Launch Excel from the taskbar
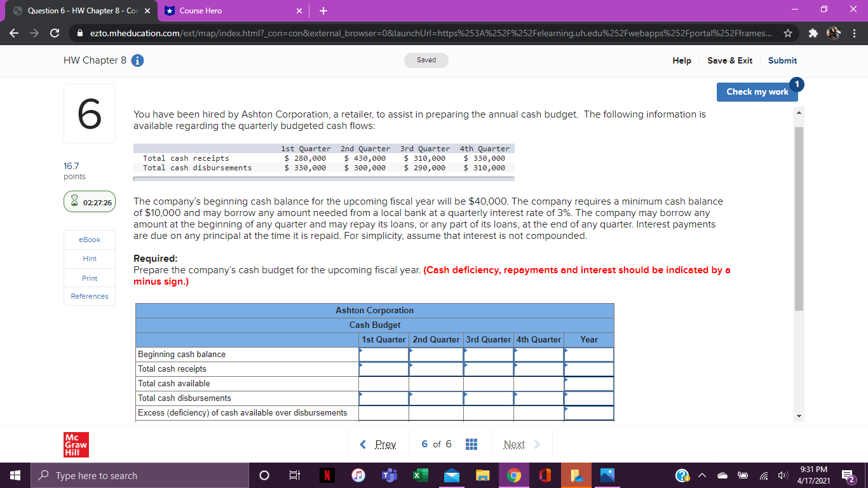 click(420, 475)
